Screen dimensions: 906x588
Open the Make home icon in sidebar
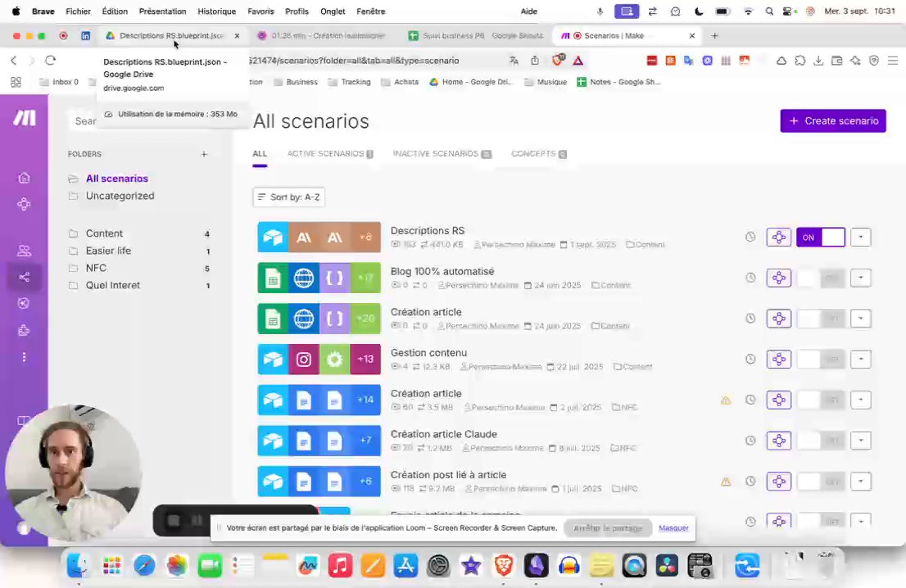pos(24,178)
